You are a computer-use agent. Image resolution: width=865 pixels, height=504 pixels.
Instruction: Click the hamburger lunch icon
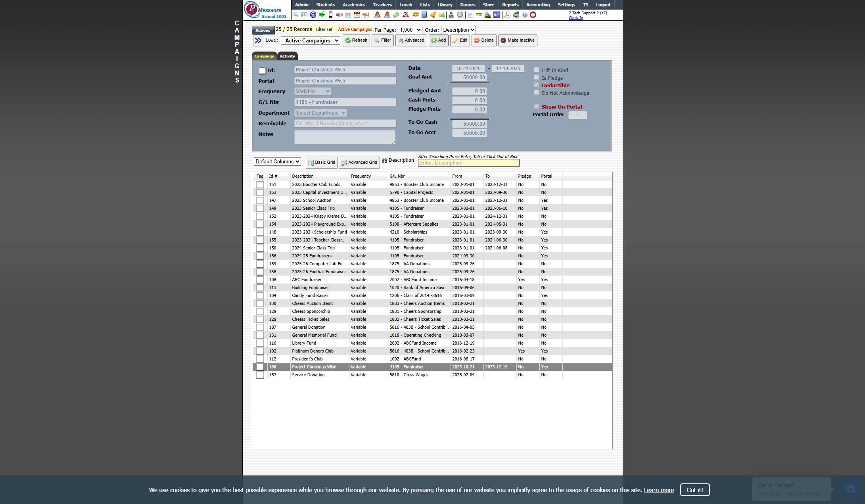point(415,15)
